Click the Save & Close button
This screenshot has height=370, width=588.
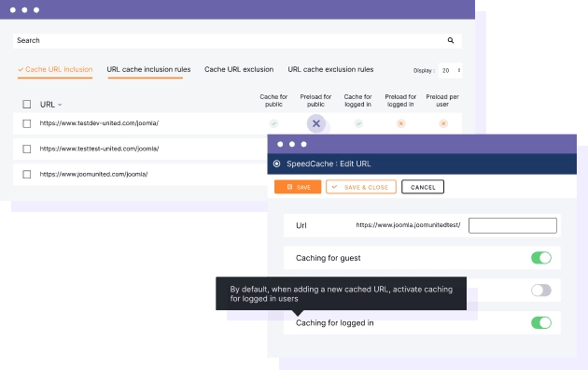click(x=361, y=187)
